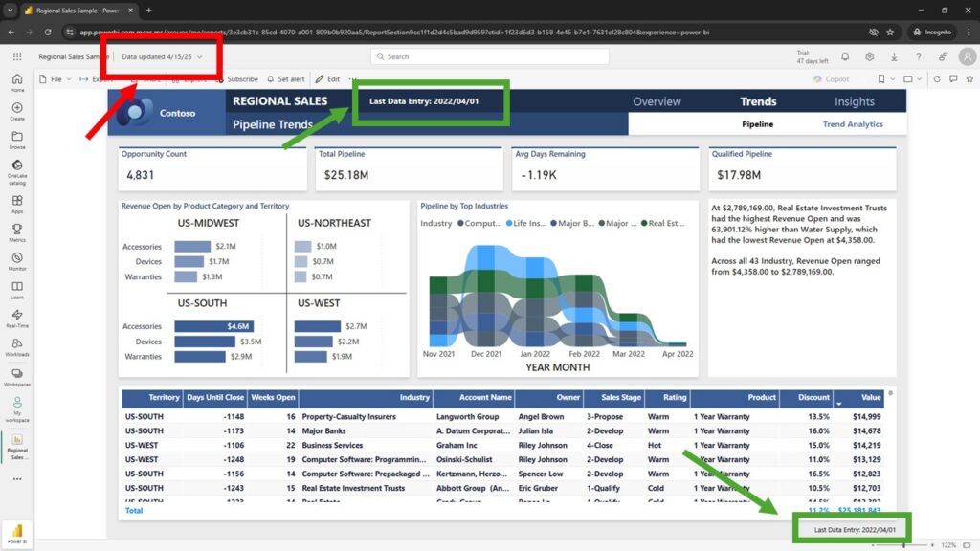This screenshot has height=551, width=980.
Task: Show more options ellipsis in left sidebar
Action: pyautogui.click(x=17, y=479)
